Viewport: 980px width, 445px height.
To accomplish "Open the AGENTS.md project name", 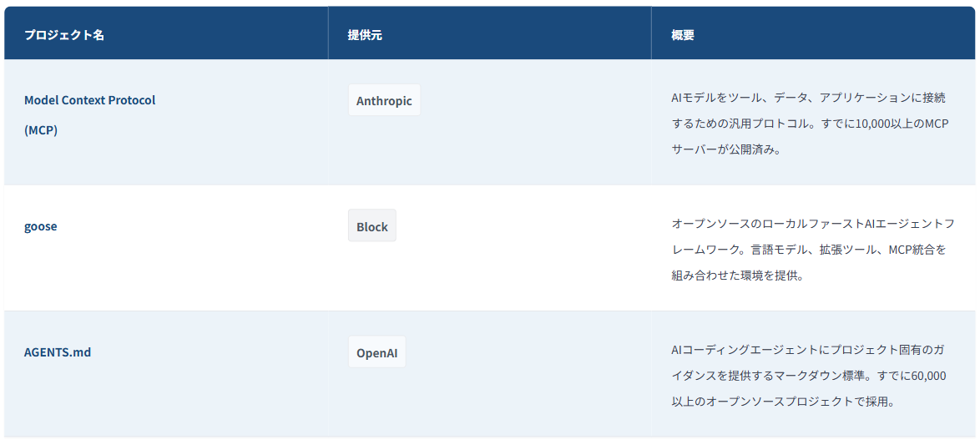I will point(58,352).
